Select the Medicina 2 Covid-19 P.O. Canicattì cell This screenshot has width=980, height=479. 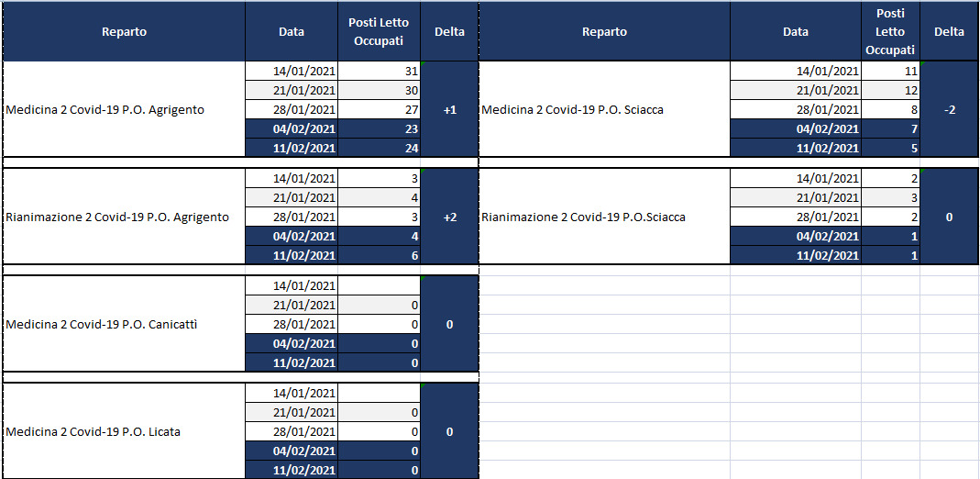point(124,325)
